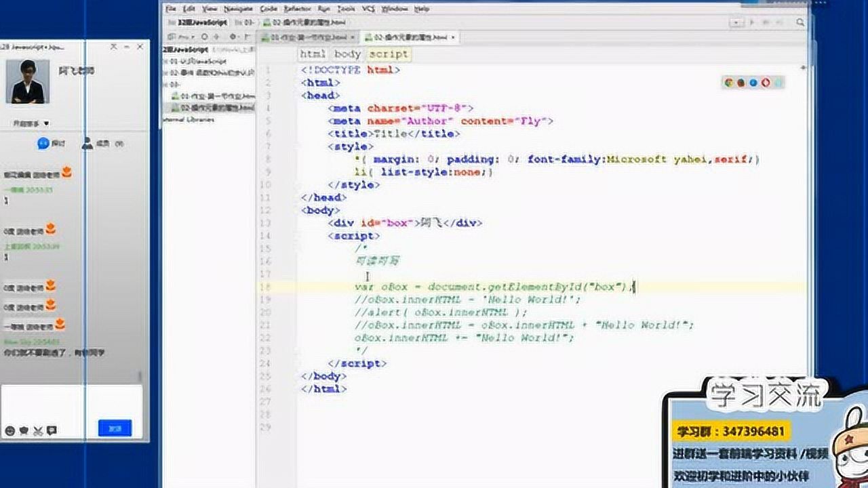Image resolution: width=868 pixels, height=488 pixels.
Task: Switch to the members tab in chat
Action: 103,144
